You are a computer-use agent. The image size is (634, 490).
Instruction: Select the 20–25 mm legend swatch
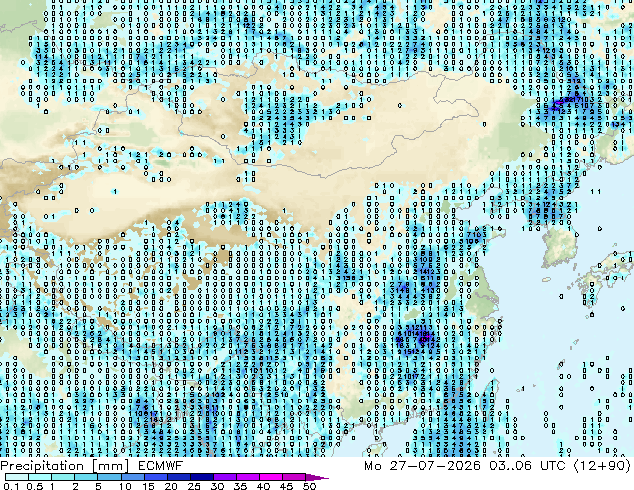[179, 477]
